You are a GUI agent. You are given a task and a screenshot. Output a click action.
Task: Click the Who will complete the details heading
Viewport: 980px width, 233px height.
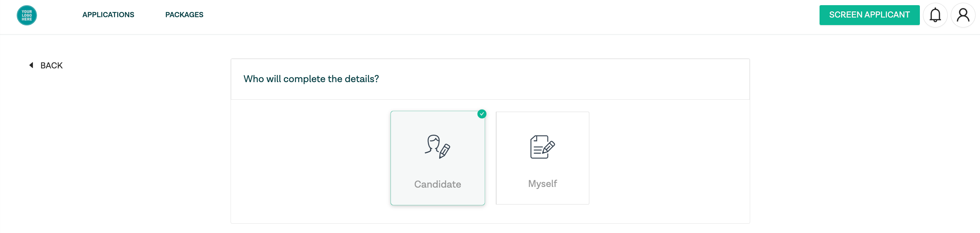[311, 79]
